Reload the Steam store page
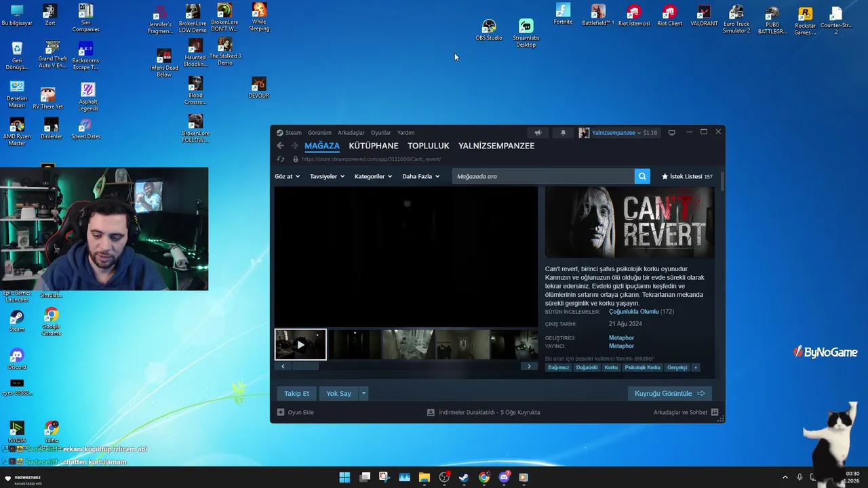868x488 pixels. [x=281, y=159]
